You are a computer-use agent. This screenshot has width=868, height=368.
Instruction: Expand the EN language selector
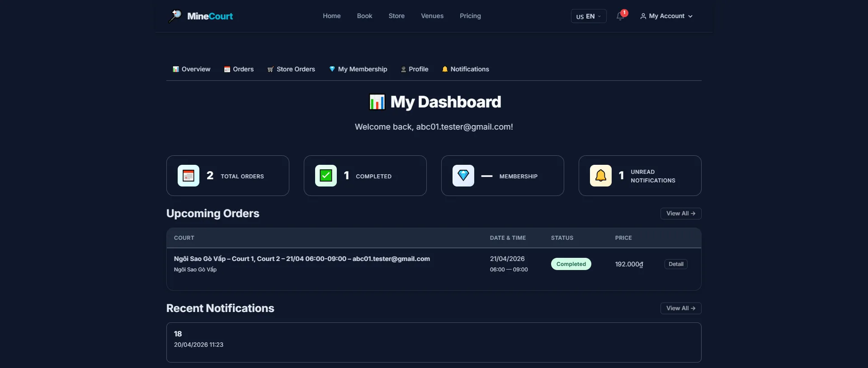pyautogui.click(x=589, y=16)
